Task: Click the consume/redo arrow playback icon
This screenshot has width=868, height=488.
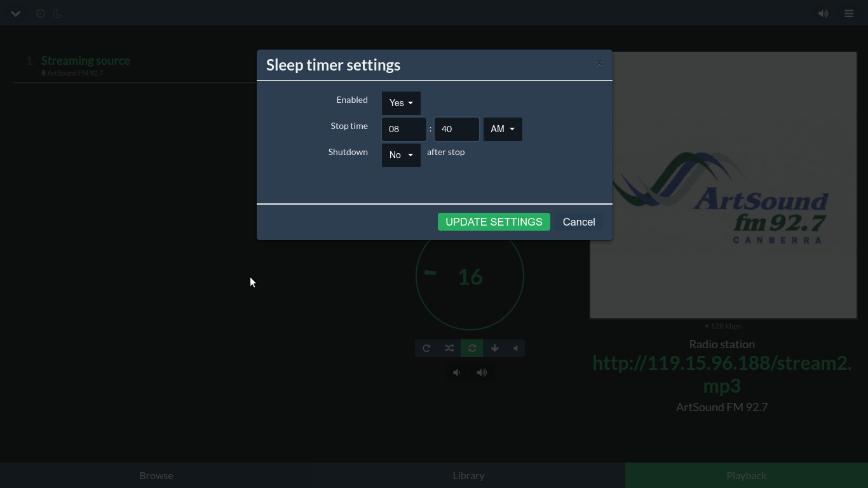Action: [x=426, y=348]
